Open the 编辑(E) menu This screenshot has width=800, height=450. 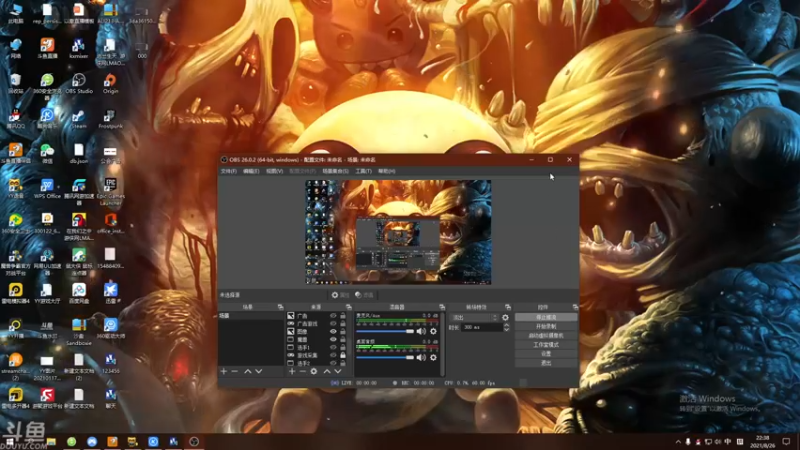pos(251,171)
